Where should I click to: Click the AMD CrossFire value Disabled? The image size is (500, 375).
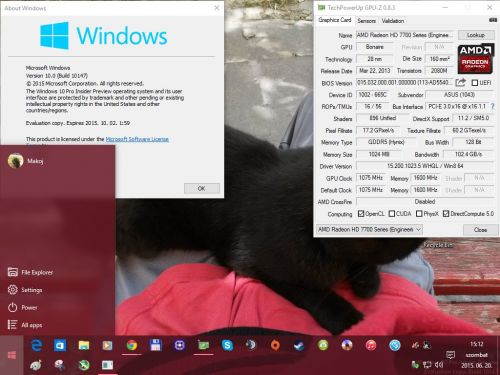425,202
